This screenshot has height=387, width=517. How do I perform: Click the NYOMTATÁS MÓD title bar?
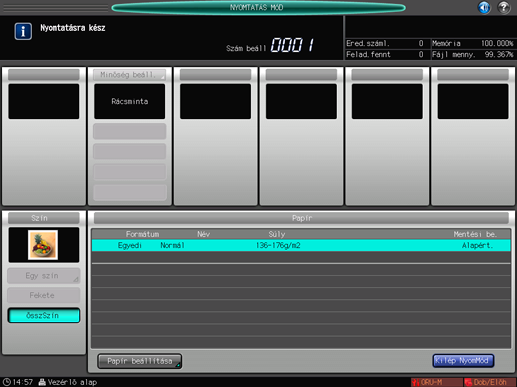[258, 8]
